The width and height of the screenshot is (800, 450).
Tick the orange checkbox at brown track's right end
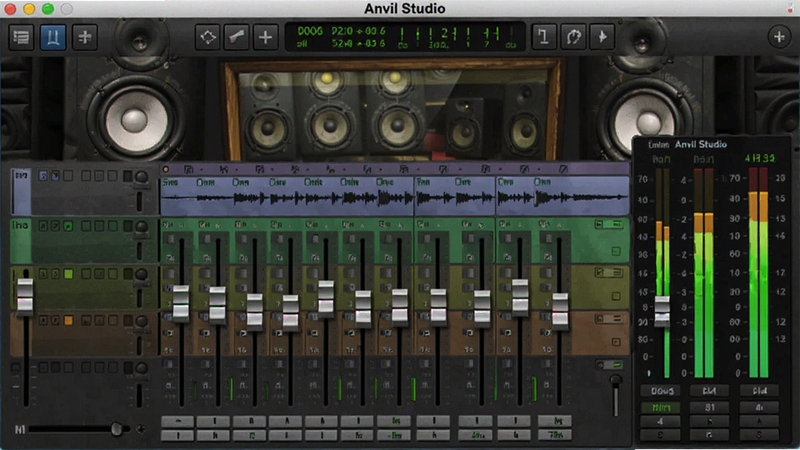coord(616,342)
